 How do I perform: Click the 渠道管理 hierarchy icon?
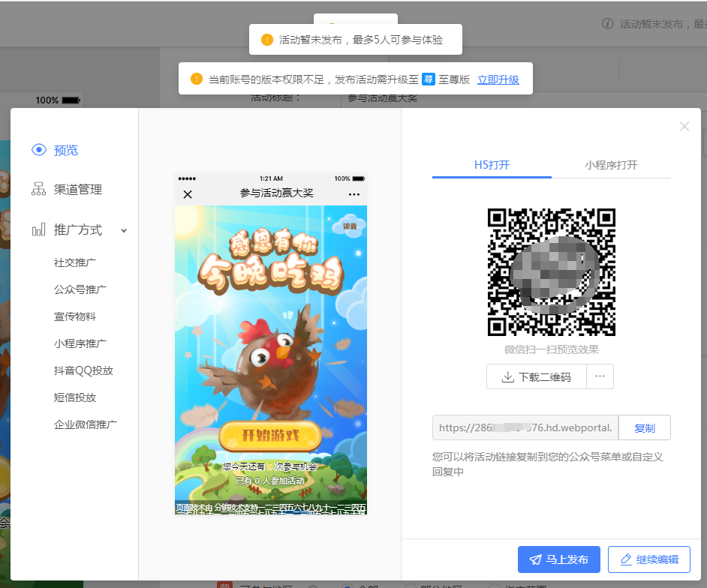[38, 189]
